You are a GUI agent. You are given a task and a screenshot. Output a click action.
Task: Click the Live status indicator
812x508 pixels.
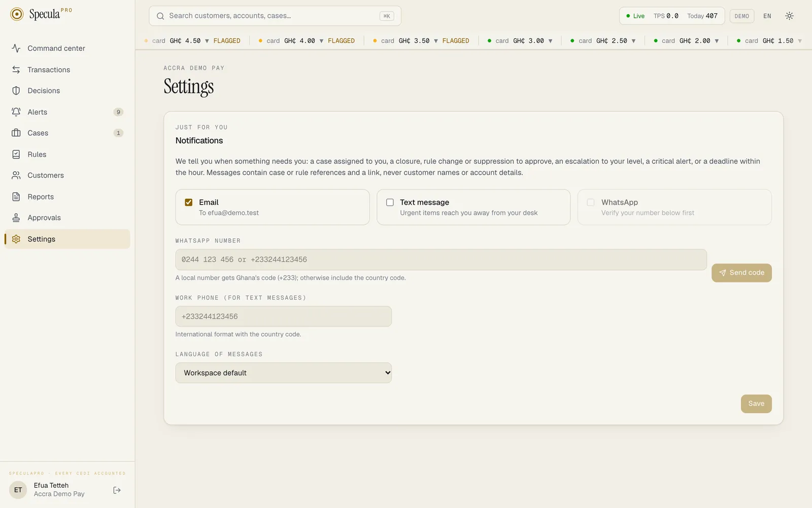coord(635,16)
